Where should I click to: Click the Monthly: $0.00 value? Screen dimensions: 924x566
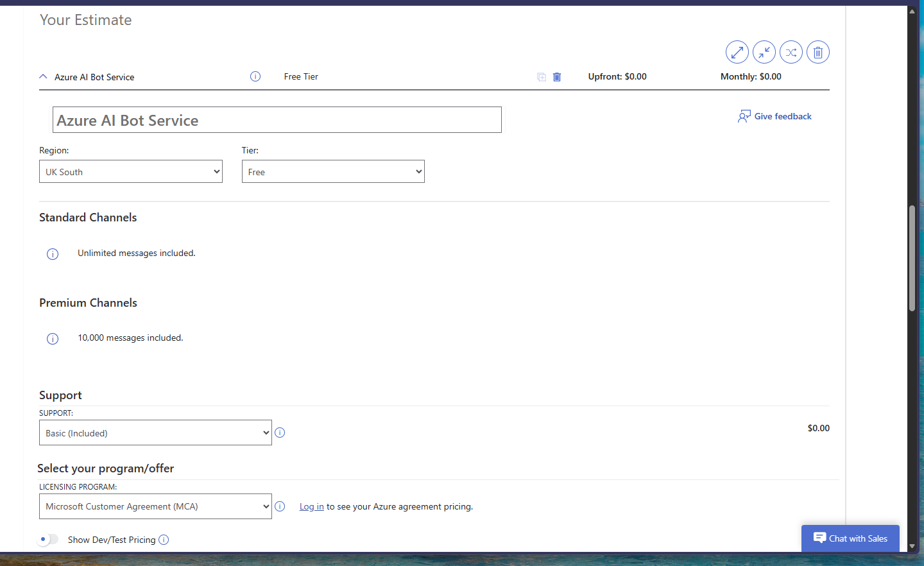coord(751,76)
